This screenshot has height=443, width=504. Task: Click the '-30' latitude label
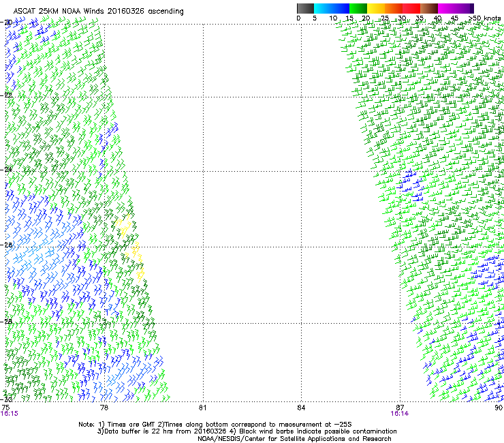pos(7,399)
